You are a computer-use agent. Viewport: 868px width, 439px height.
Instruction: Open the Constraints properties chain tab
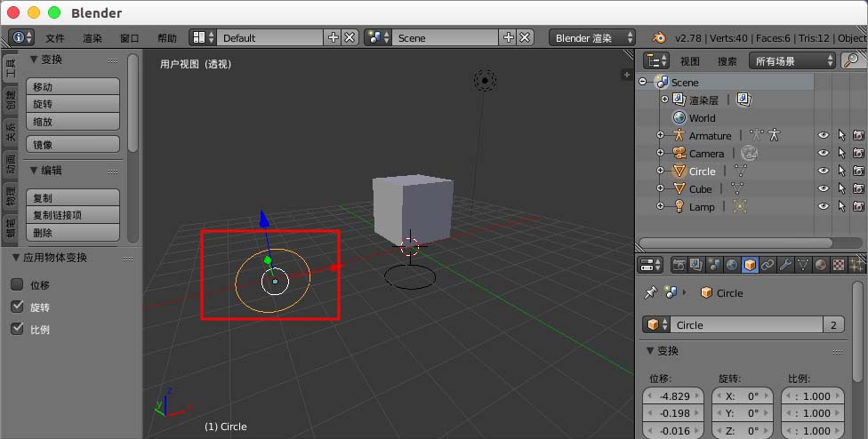(x=768, y=265)
